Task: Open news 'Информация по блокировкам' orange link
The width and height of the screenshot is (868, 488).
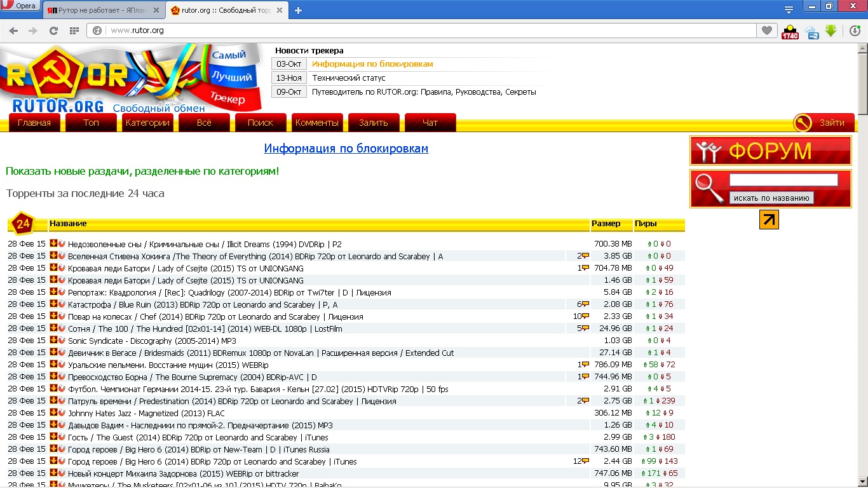Action: (372, 64)
